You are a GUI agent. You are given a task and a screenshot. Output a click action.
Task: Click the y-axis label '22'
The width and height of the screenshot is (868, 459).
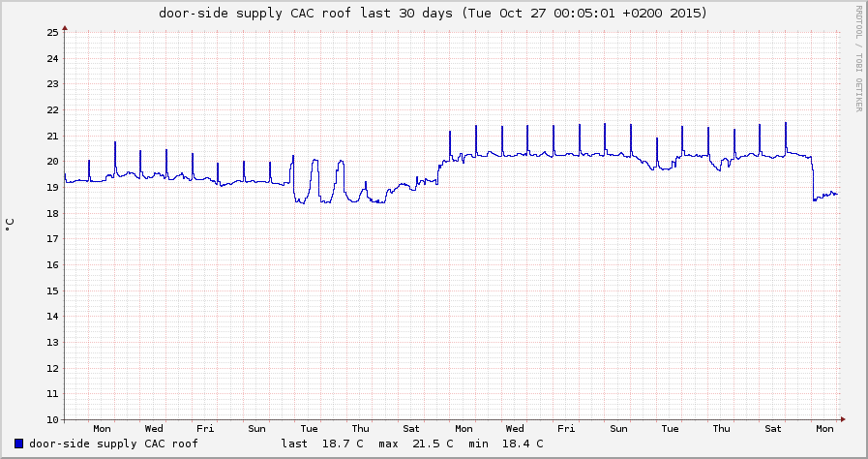(52, 110)
